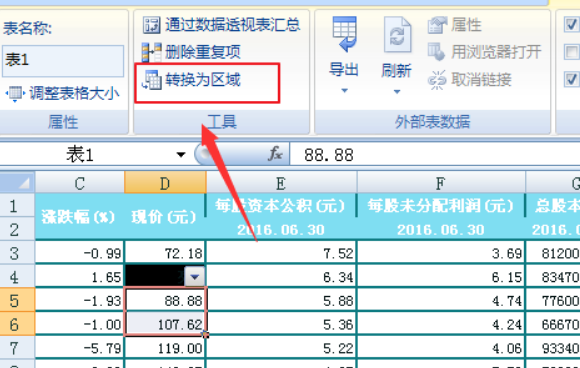Click cell with value 6.15

tap(441, 277)
